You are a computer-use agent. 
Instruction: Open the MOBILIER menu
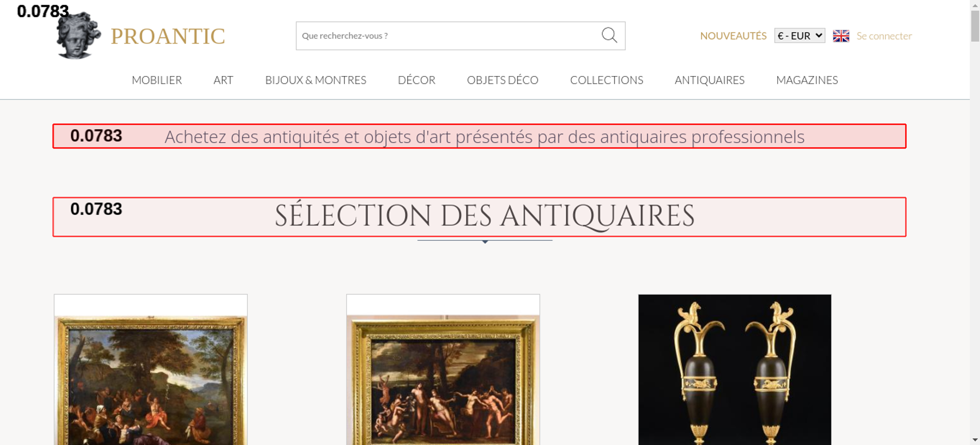click(x=157, y=80)
